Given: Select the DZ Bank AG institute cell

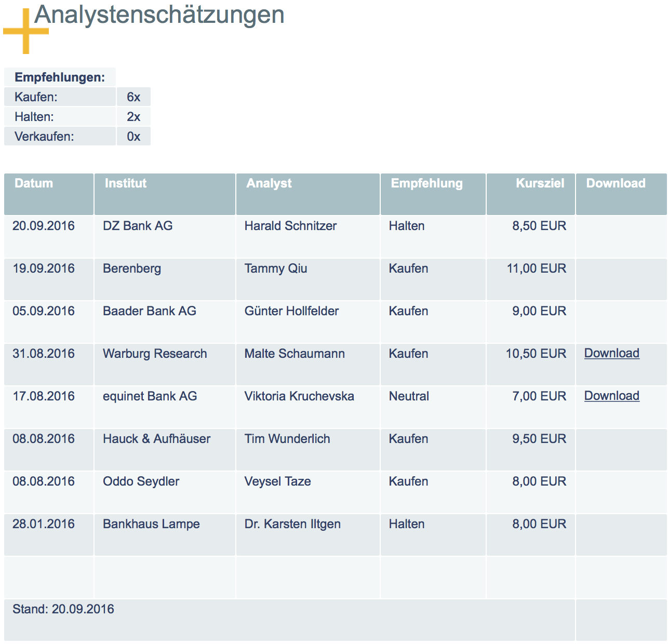Looking at the screenshot, I should coord(138,226).
